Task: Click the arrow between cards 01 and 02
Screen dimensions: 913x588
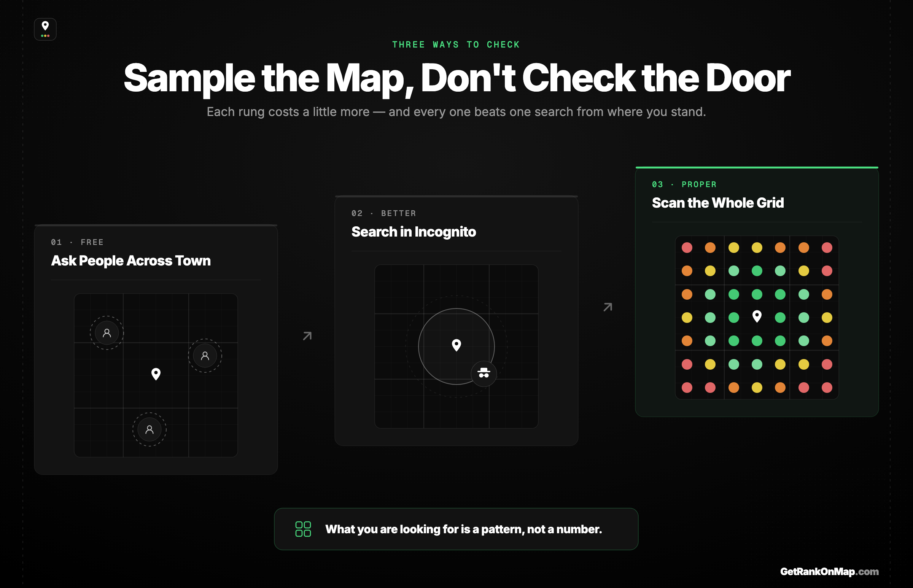Action: tap(307, 336)
